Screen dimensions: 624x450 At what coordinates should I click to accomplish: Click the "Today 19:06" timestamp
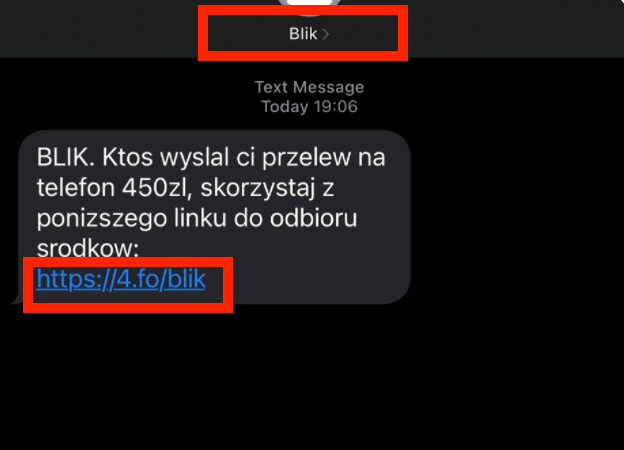pos(309,107)
